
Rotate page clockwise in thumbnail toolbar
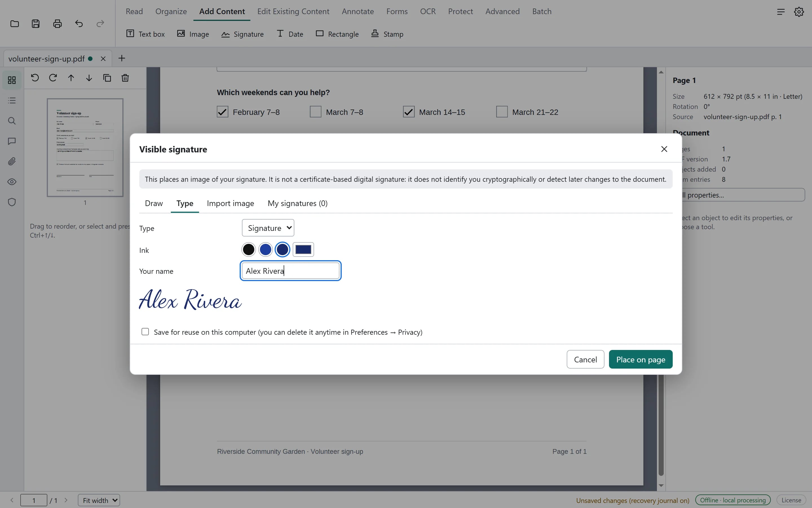(x=53, y=78)
